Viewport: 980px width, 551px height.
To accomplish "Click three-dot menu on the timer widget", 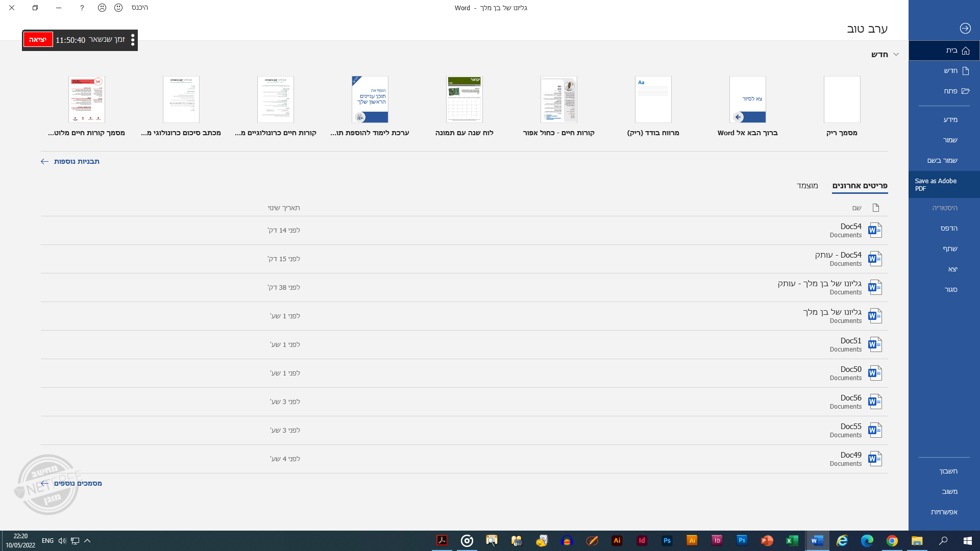I will pyautogui.click(x=133, y=40).
